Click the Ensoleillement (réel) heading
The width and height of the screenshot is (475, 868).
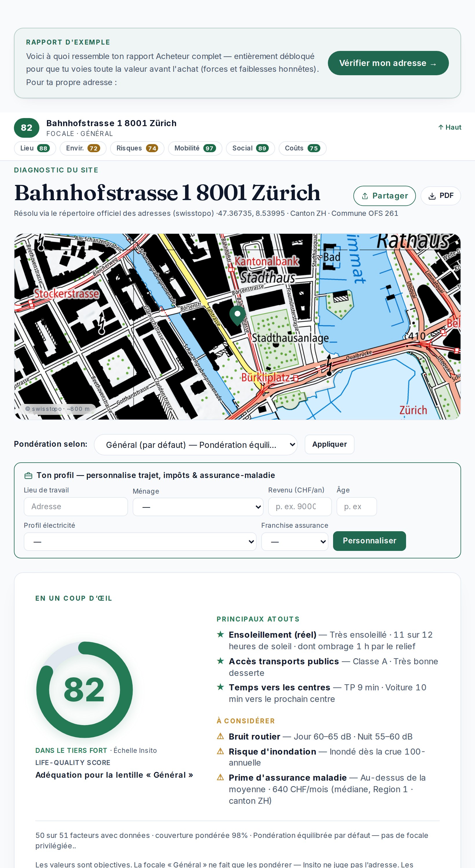[x=273, y=635]
